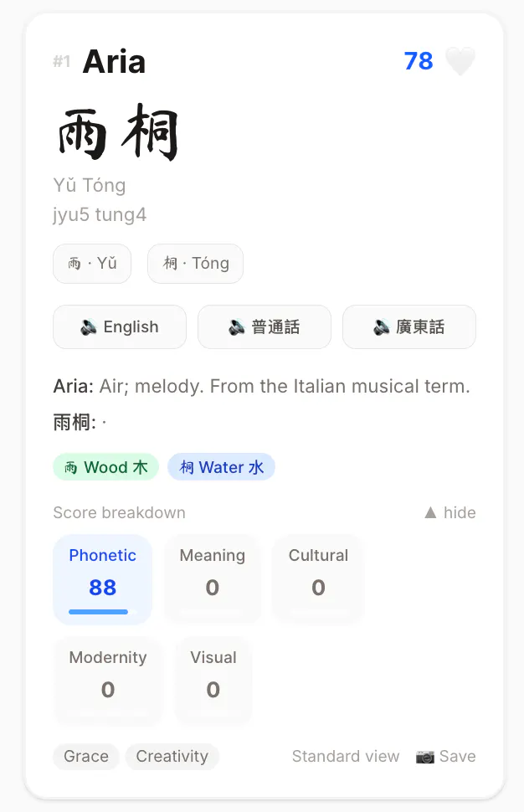
Task: Open the Cultural score card
Action: pyautogui.click(x=318, y=579)
